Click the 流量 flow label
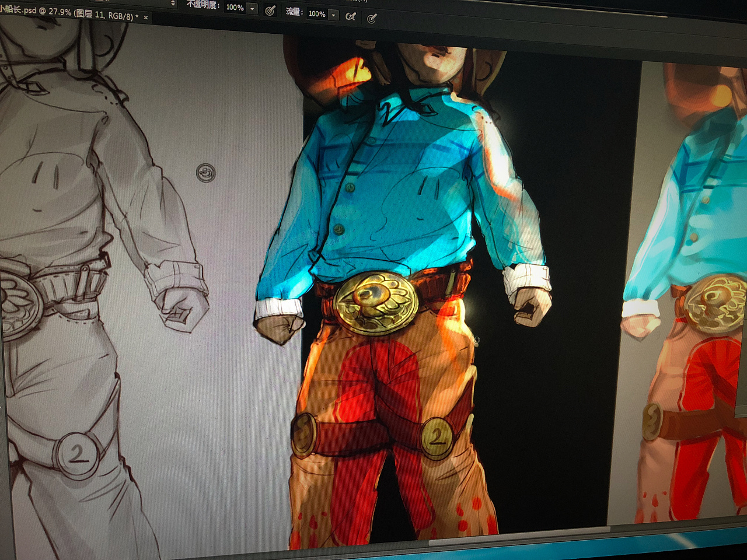 click(x=293, y=11)
